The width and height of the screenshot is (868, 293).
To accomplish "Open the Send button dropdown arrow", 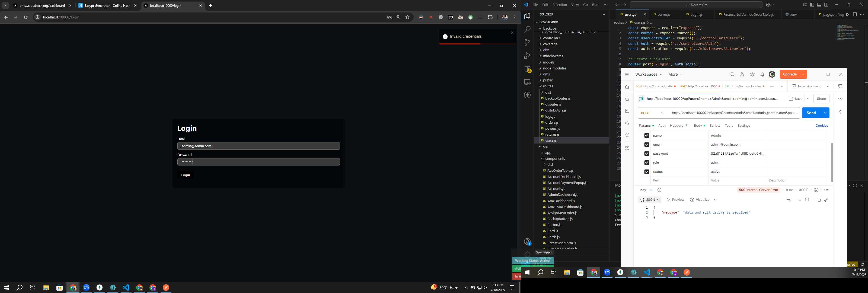I will pos(825,113).
